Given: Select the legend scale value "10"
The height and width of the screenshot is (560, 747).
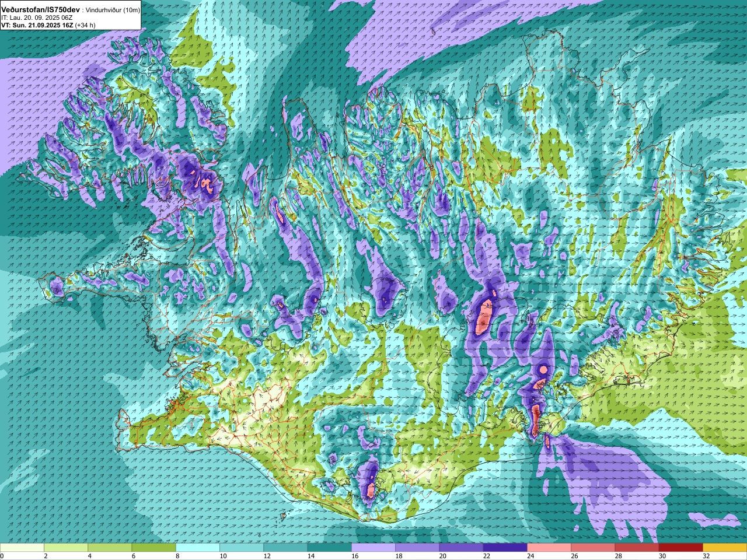Looking at the screenshot, I should click(223, 556).
